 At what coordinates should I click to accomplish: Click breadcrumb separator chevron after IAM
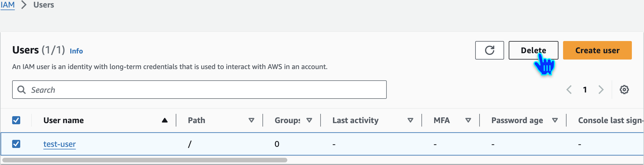click(24, 5)
